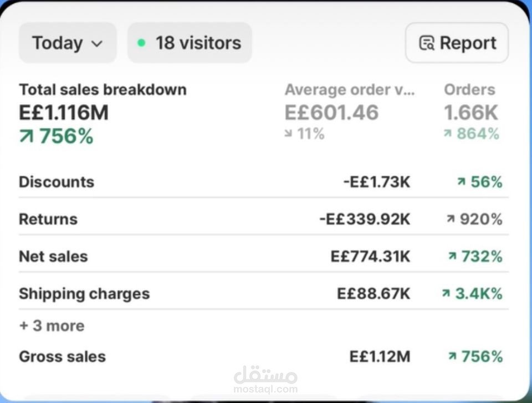Viewport: 532px width, 403px height.
Task: Click the up arrow beside 864% orders
Action: click(448, 134)
